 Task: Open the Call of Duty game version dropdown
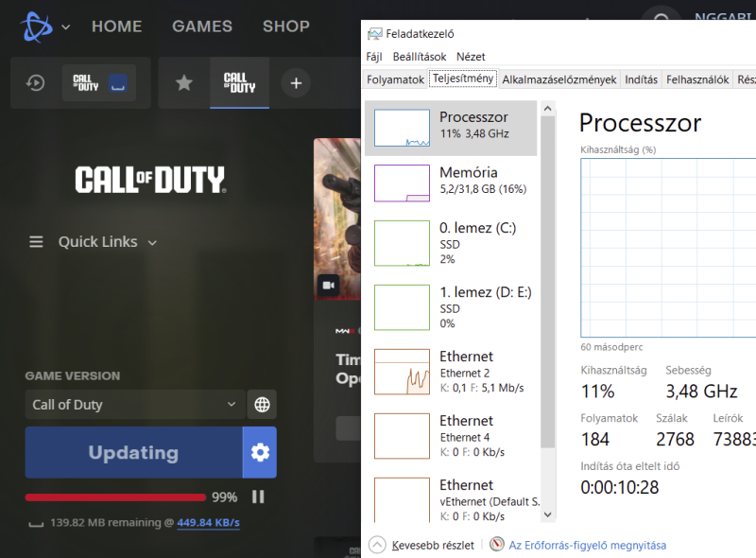[x=135, y=405]
